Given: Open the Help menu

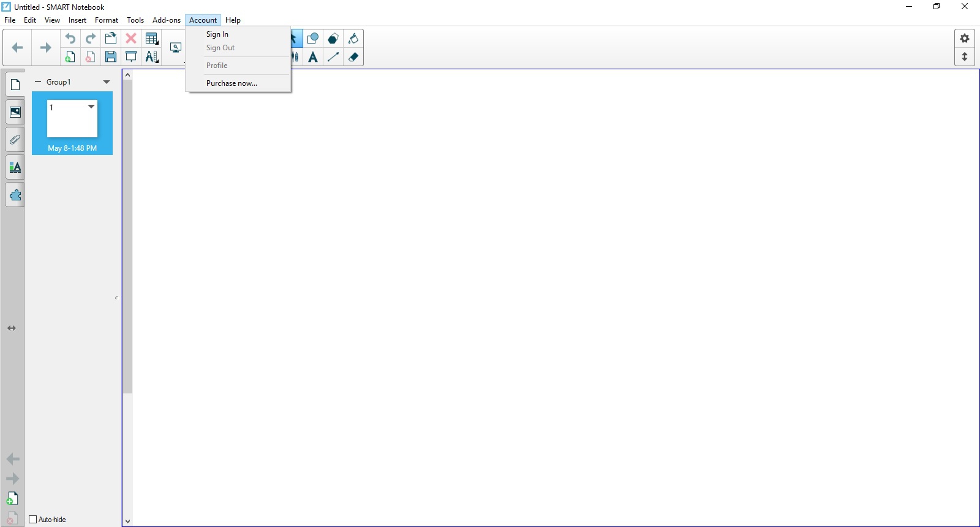Looking at the screenshot, I should click(233, 20).
